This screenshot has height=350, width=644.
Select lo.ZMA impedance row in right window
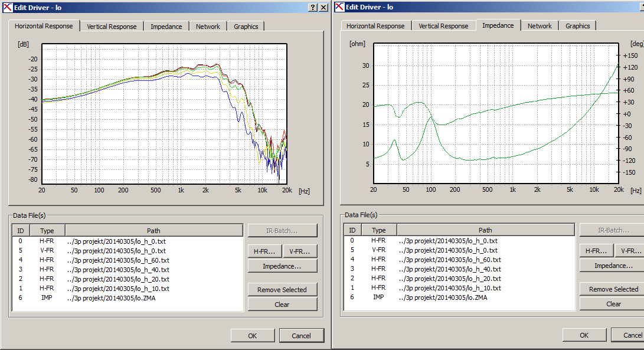tap(459, 297)
